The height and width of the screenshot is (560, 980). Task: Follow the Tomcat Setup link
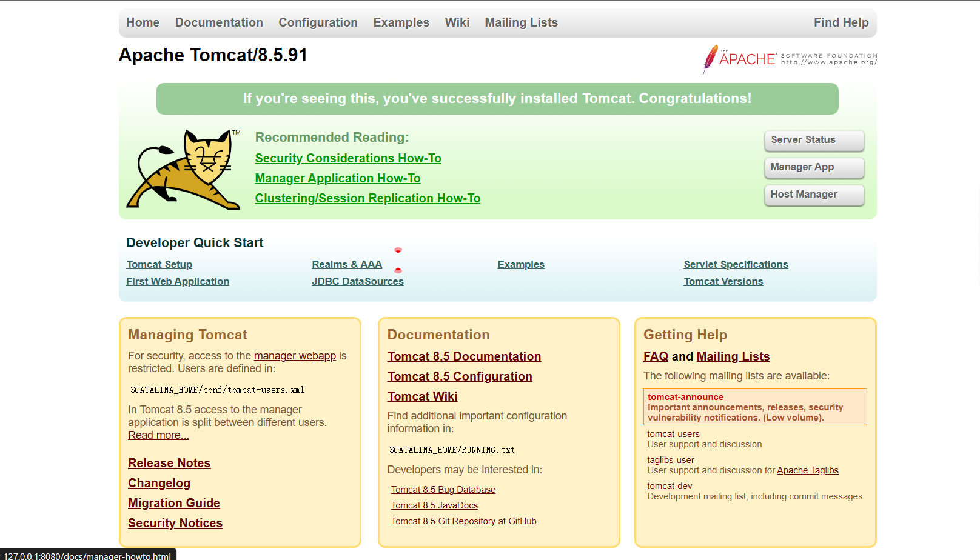tap(159, 264)
